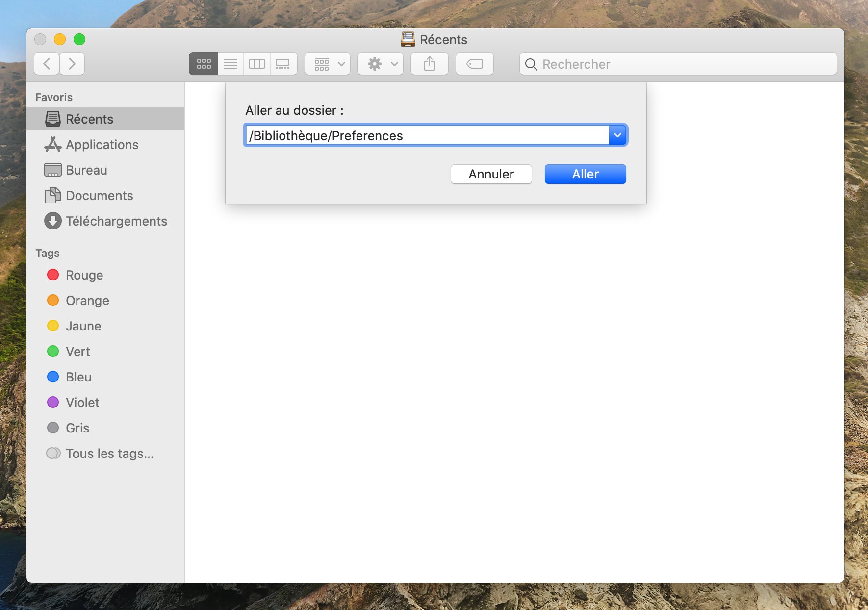This screenshot has height=610, width=868.
Task: Select the Bureau sidebar icon
Action: (x=53, y=170)
